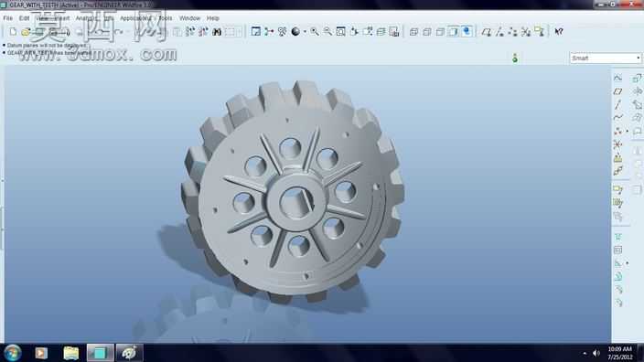Open the Smart selection filter dropdown

[x=606, y=58]
